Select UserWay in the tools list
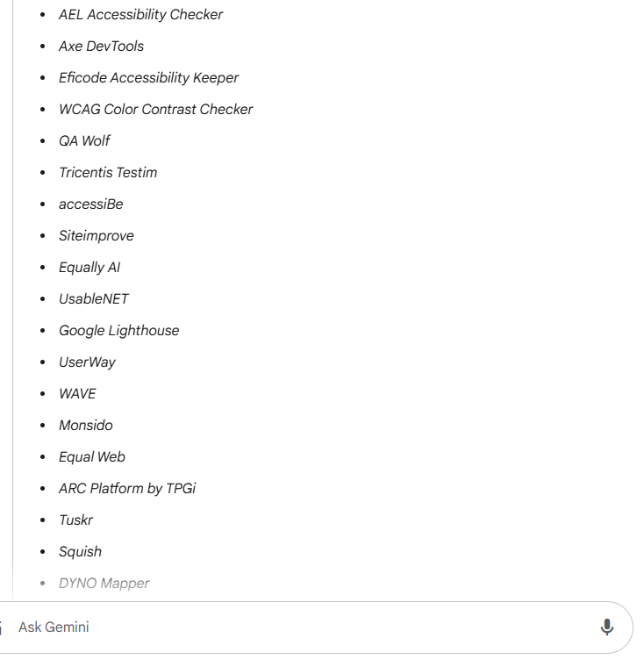Screen dimensions: 644x667 point(87,362)
